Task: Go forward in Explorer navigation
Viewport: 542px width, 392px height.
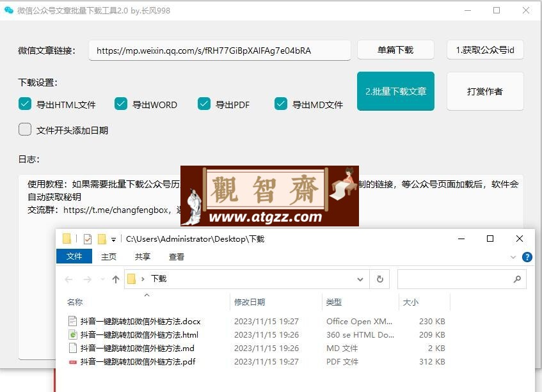Action: (88, 279)
